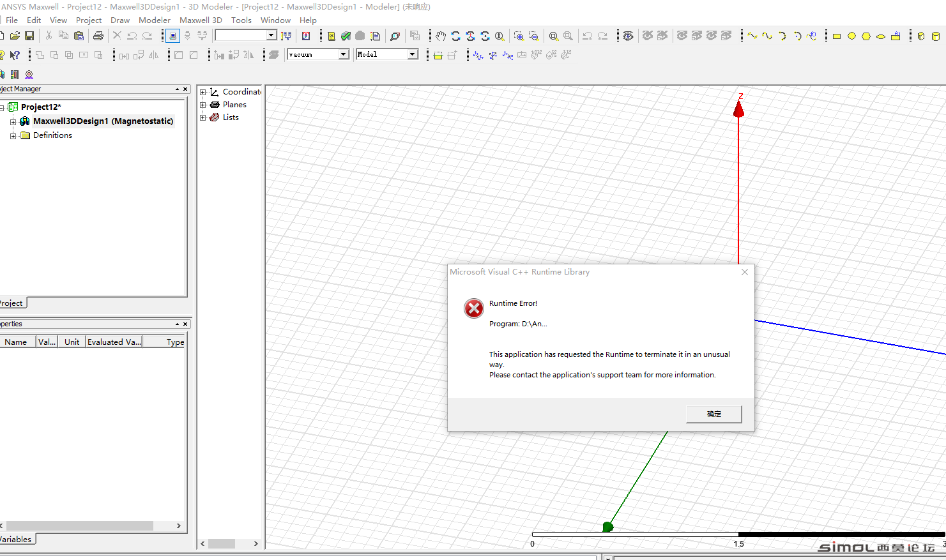
Task: Select the Draw Regular Polygon tool
Action: click(866, 36)
